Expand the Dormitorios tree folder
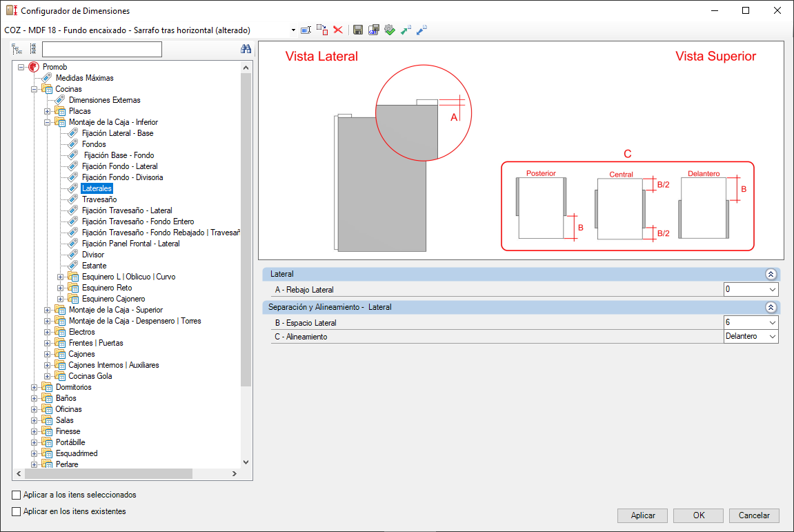The width and height of the screenshot is (794, 532). click(x=34, y=387)
